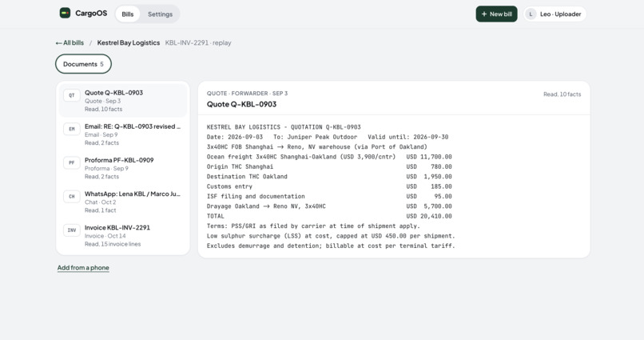Click the TOTAL USD 20,410.00 line
The height and width of the screenshot is (340, 644).
[329, 216]
